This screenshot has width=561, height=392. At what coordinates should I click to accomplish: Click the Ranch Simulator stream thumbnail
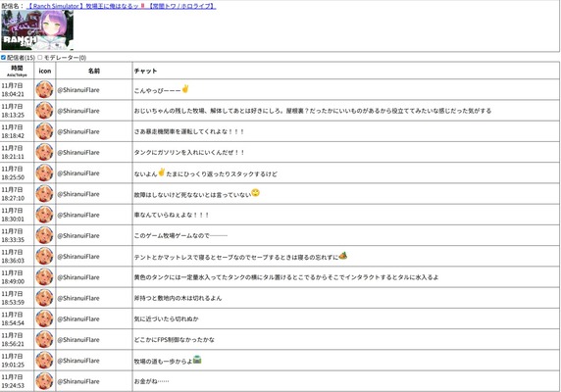(37, 30)
